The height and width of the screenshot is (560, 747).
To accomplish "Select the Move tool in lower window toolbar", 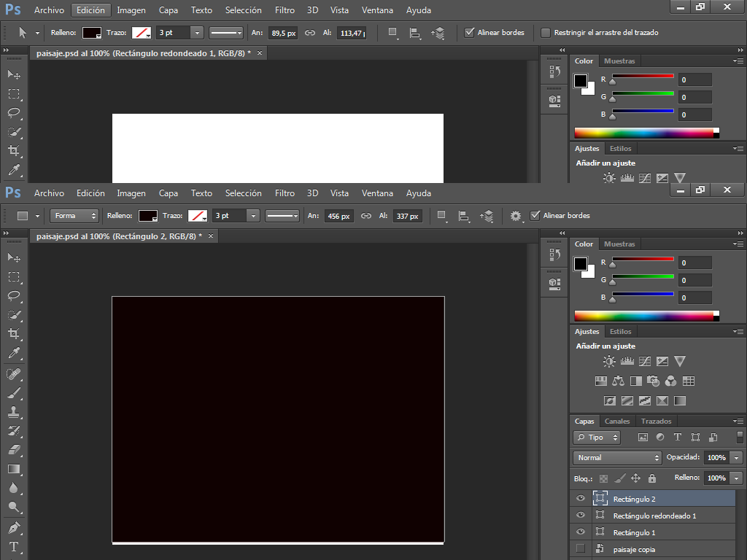I will tap(14, 257).
